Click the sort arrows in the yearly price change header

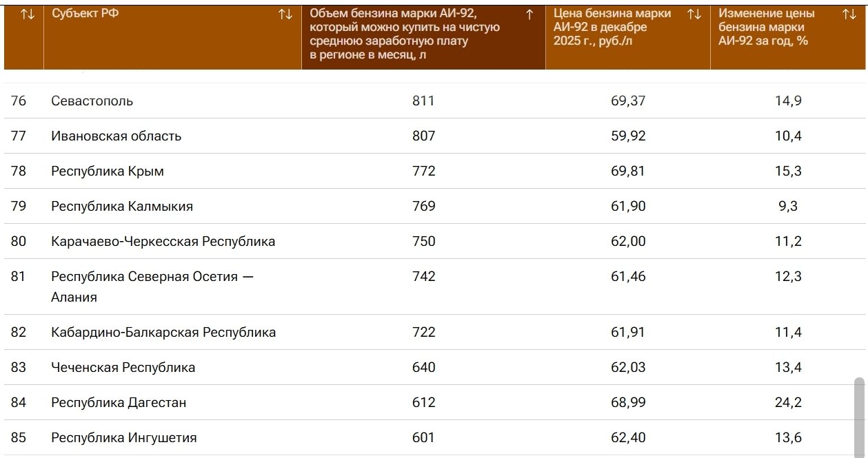pyautogui.click(x=849, y=14)
